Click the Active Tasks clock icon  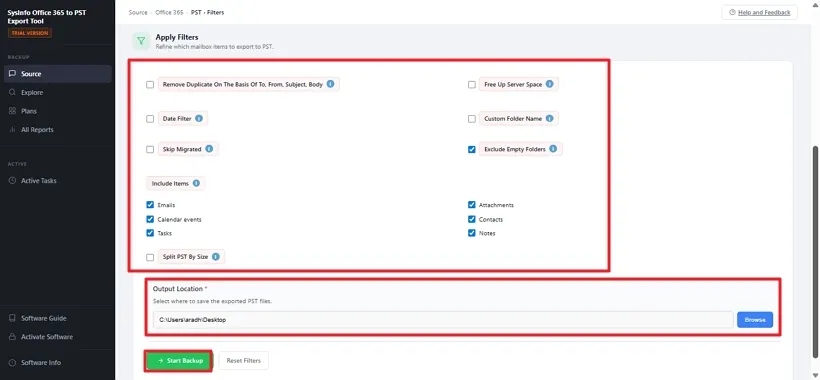pyautogui.click(x=13, y=180)
